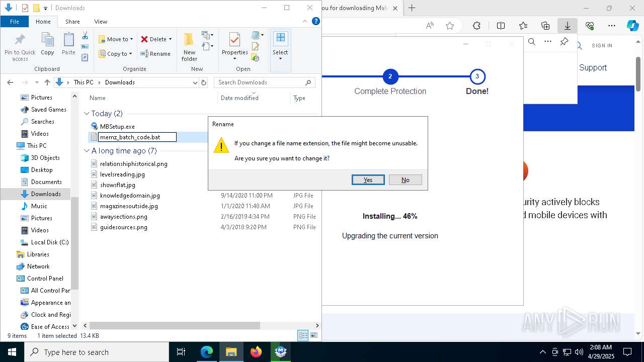The width and height of the screenshot is (644, 362).
Task: Click the Cut scissors icon
Action: (x=85, y=36)
